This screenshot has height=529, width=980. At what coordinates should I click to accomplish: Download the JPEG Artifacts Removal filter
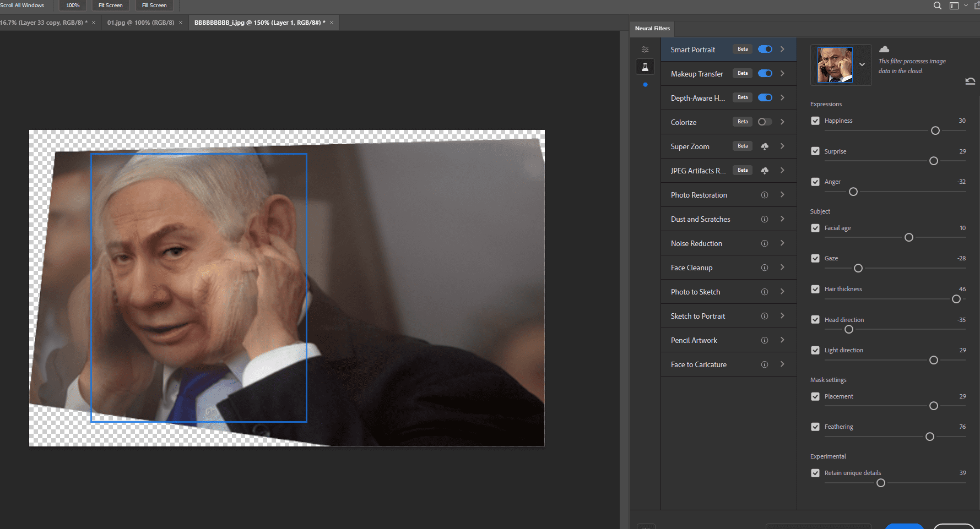point(765,171)
